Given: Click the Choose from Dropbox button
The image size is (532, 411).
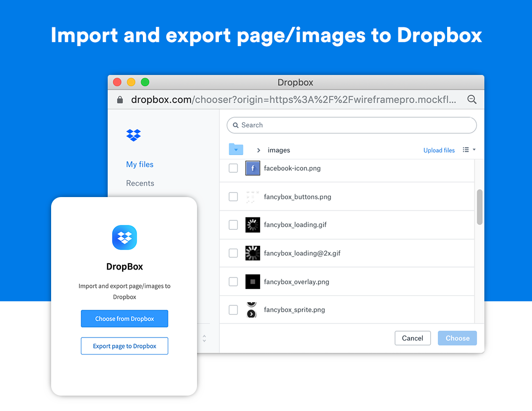Looking at the screenshot, I should (125, 319).
